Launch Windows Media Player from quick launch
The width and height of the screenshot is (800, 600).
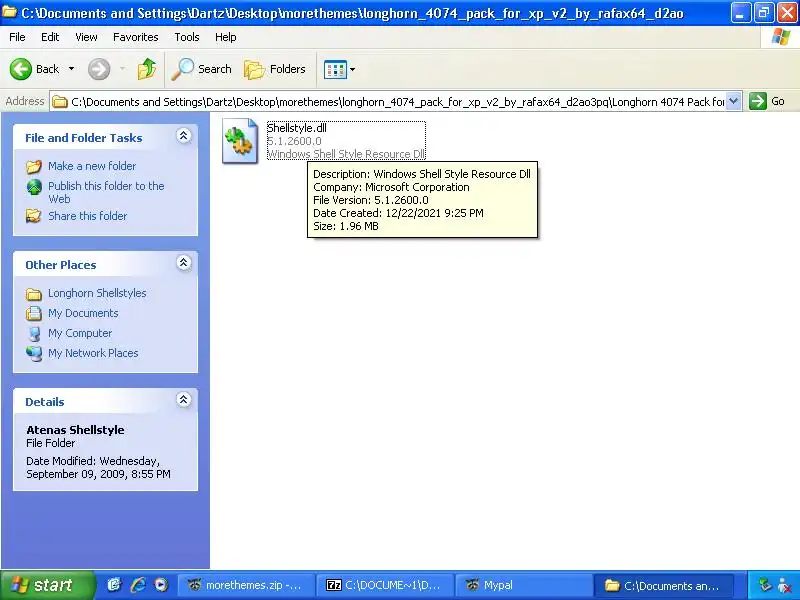click(161, 585)
